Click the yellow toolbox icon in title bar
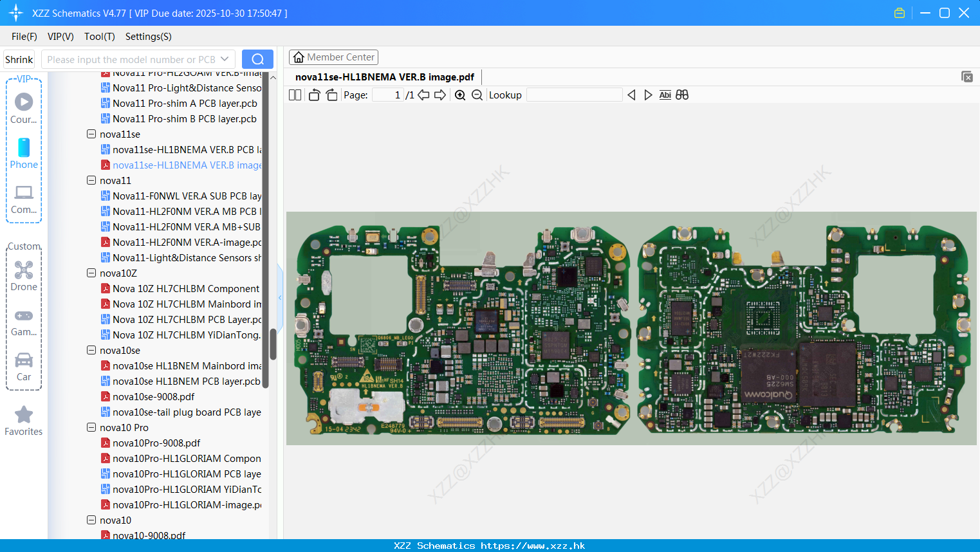The height and width of the screenshot is (552, 980). 900,13
